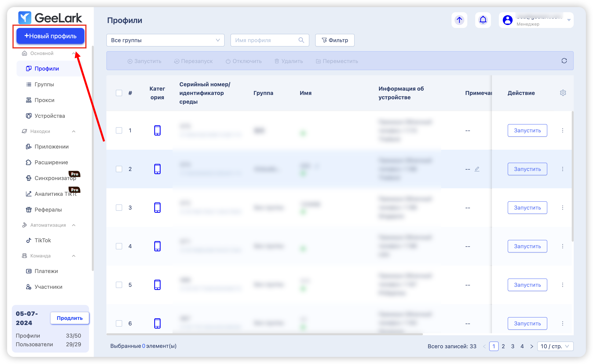Go to page 3 in pagination
Screen dimensions: 593x364
coord(513,346)
